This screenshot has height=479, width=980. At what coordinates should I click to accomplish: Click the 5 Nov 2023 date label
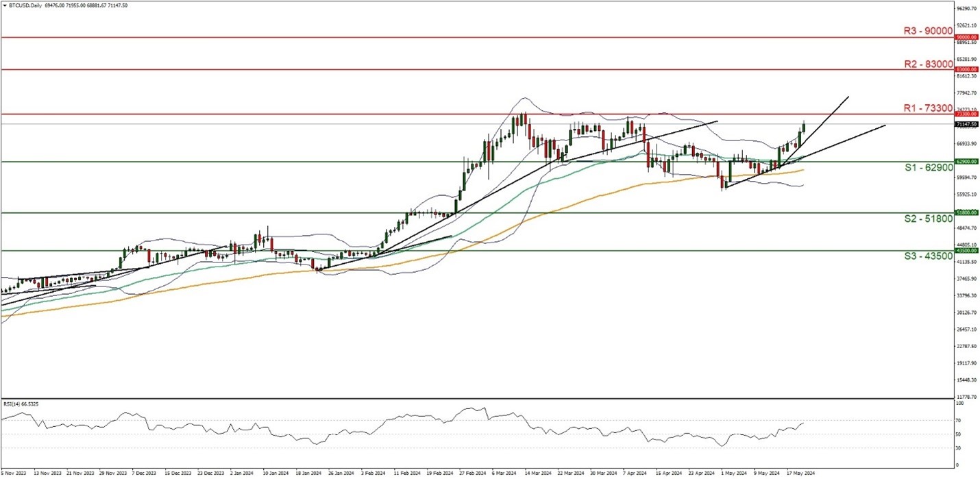click(16, 473)
